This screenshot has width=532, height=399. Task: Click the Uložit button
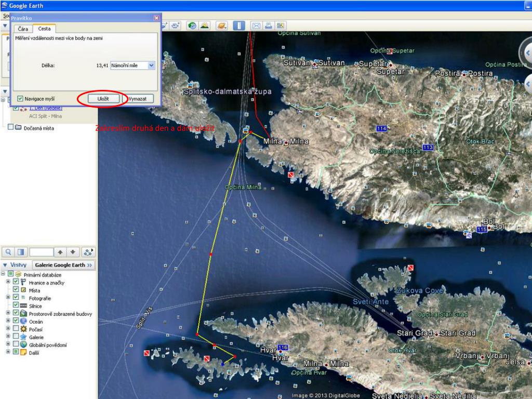pyautogui.click(x=103, y=99)
